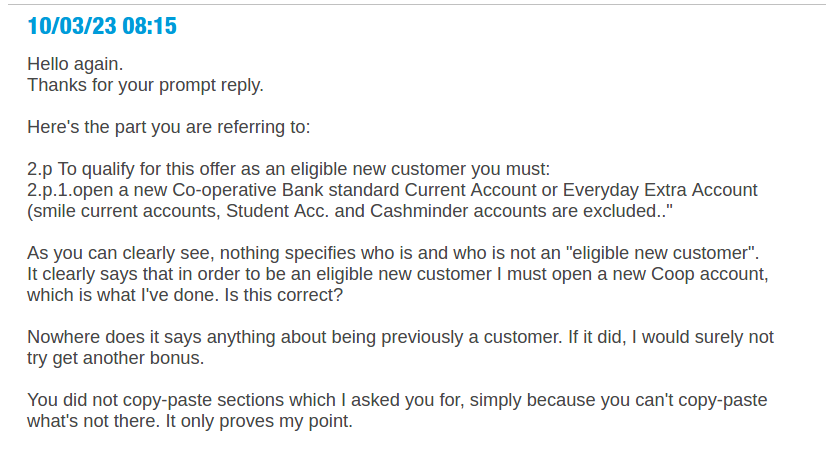Click the question 'Is this correct?'
Screen dimensions: 826x453
pyautogui.click(x=283, y=295)
